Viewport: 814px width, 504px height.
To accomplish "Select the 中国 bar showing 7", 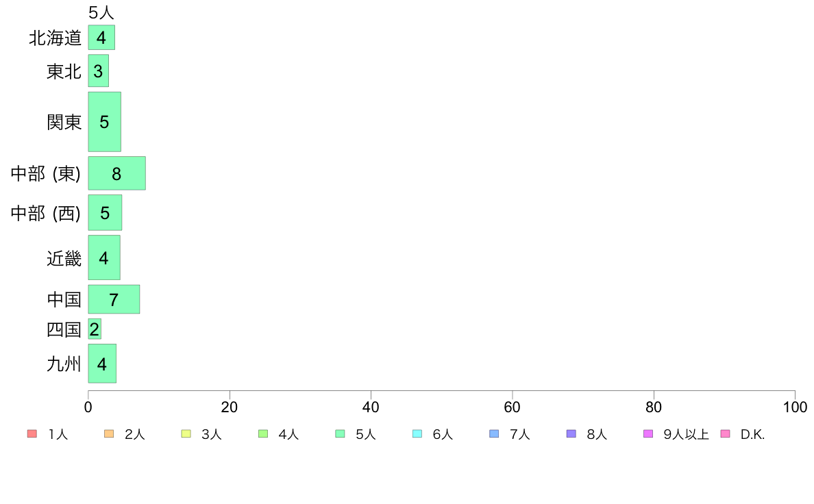I will click(114, 299).
